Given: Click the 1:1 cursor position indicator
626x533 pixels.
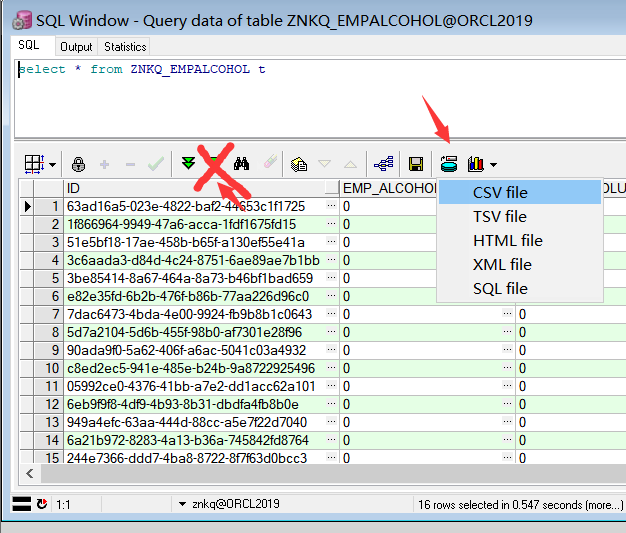Looking at the screenshot, I should (63, 505).
